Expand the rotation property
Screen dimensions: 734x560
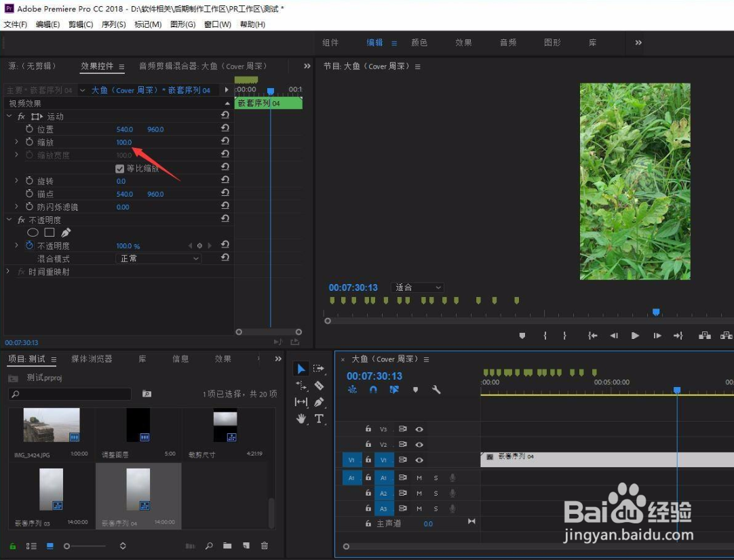coord(16,180)
